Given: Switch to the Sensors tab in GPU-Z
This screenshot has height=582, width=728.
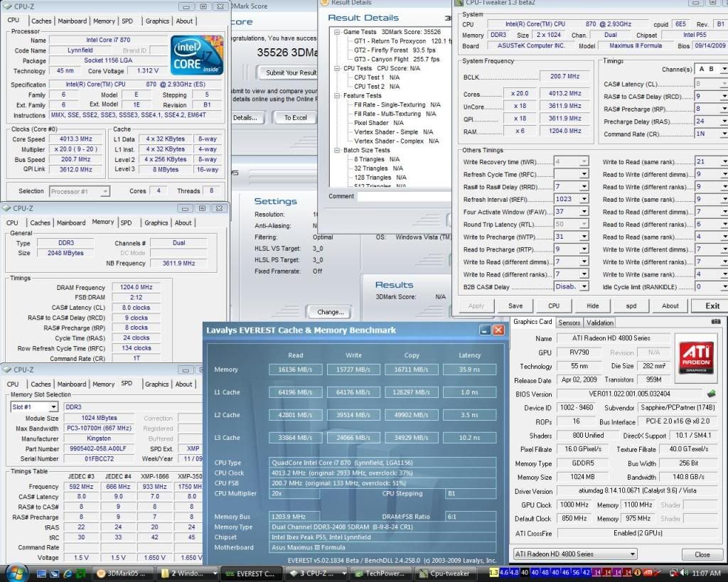Looking at the screenshot, I should (569, 323).
